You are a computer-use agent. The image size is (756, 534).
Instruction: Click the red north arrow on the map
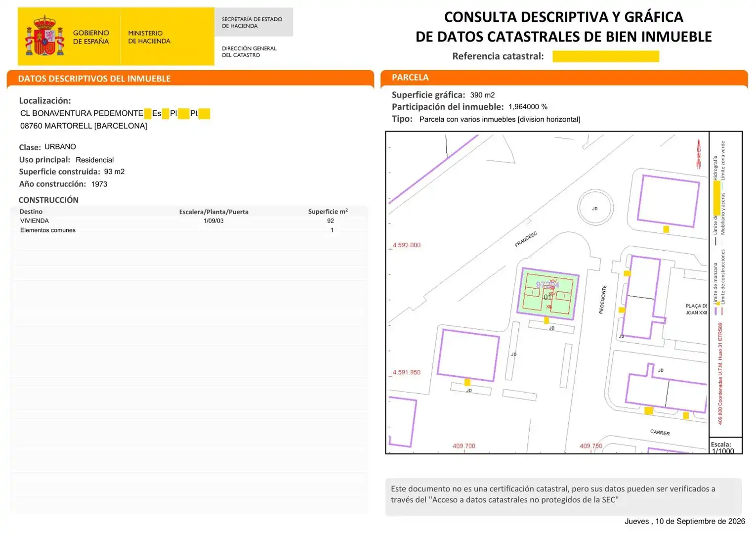[699, 154]
